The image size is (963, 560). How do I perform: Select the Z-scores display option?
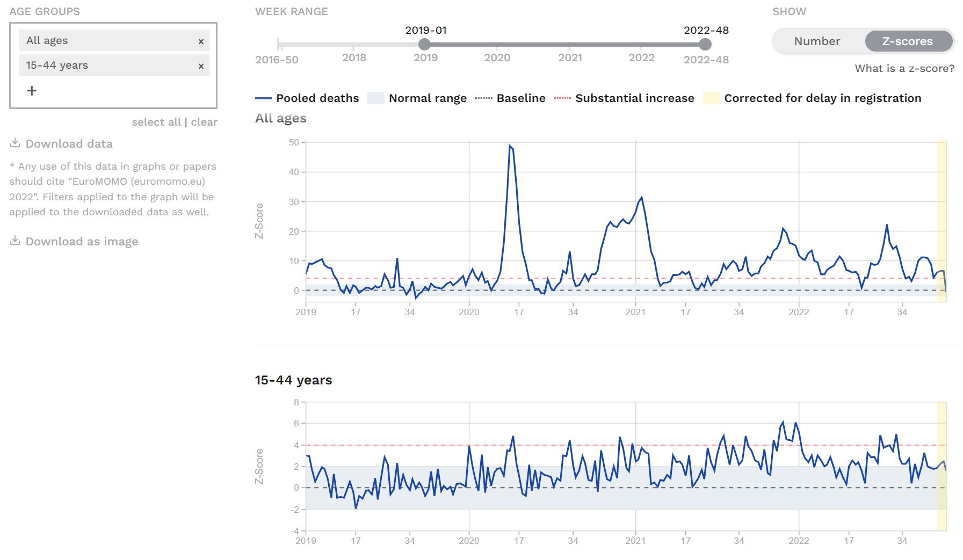907,41
